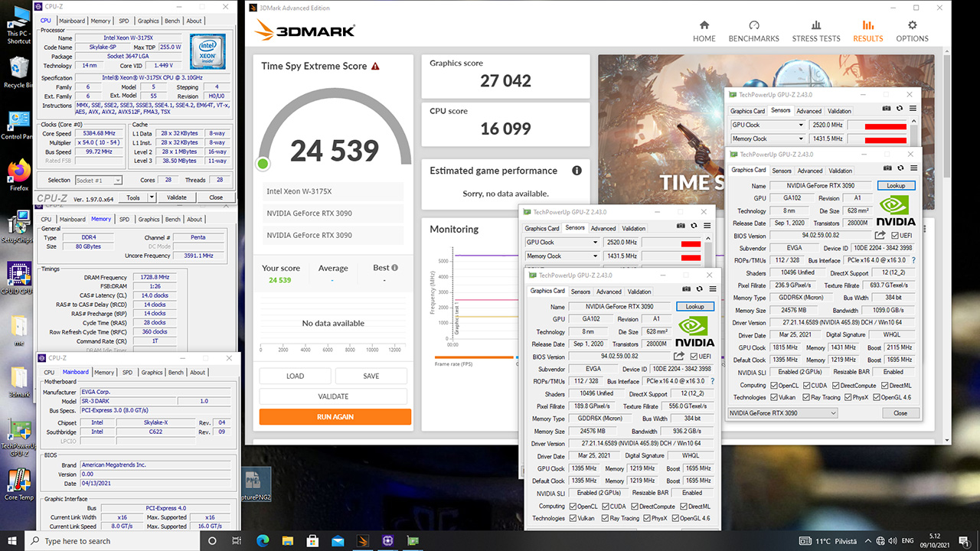The width and height of the screenshot is (980, 551).
Task: Open Memory Clock dropdown in GPU-Z Sensors above Monitoring chart
Action: click(x=595, y=256)
